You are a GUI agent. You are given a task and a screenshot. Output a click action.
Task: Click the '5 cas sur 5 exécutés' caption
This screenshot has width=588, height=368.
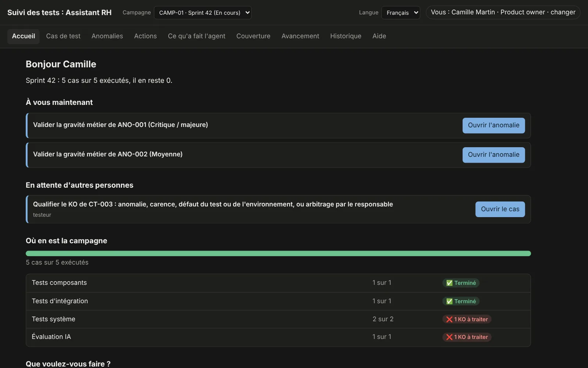coord(57,262)
